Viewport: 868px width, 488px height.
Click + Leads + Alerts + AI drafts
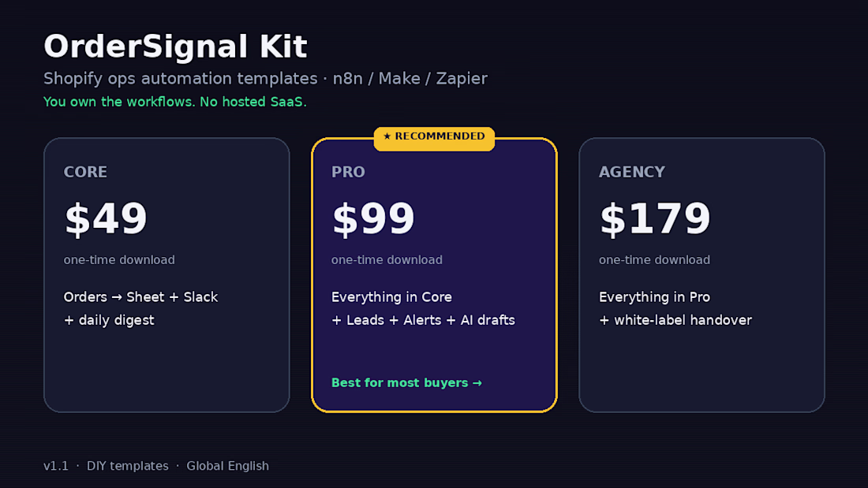(423, 320)
